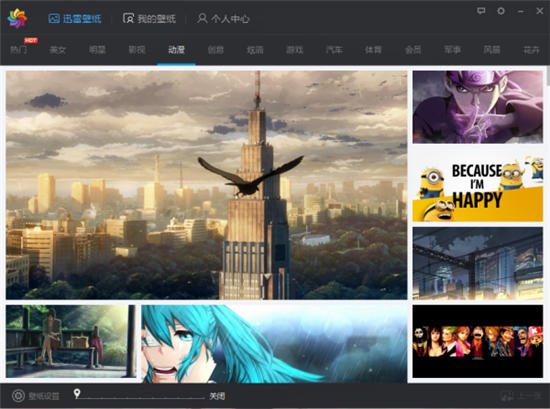Switch to the 游戏 category
Image resolution: width=550 pixels, height=409 pixels.
[295, 50]
